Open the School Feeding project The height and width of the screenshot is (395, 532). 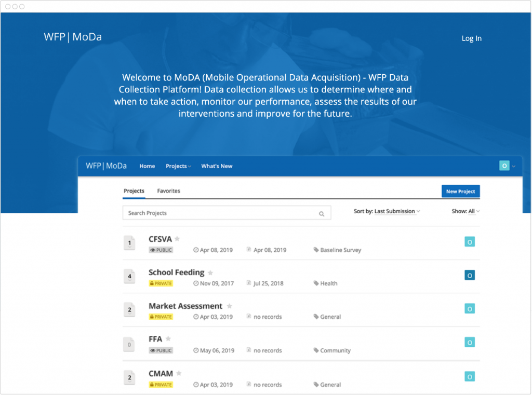tap(177, 273)
